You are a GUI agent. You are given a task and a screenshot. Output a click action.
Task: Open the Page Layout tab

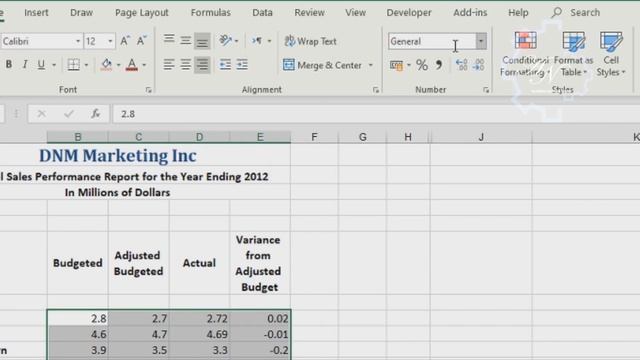point(142,13)
